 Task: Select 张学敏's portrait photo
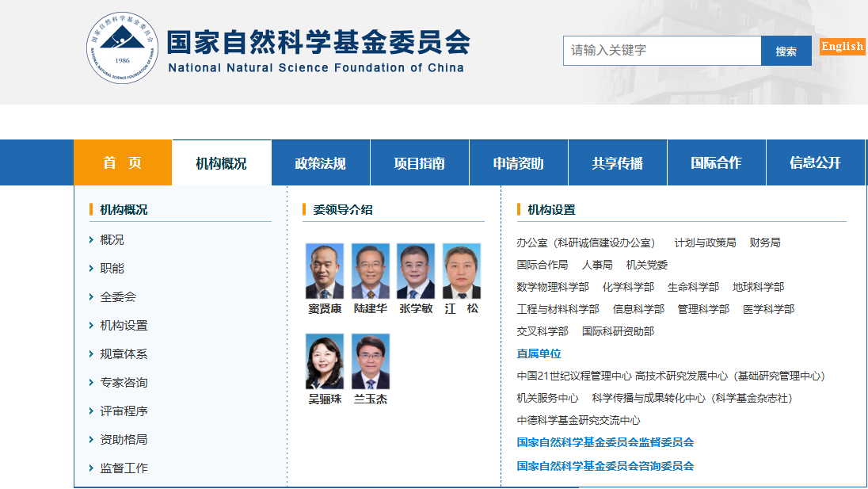click(x=416, y=271)
